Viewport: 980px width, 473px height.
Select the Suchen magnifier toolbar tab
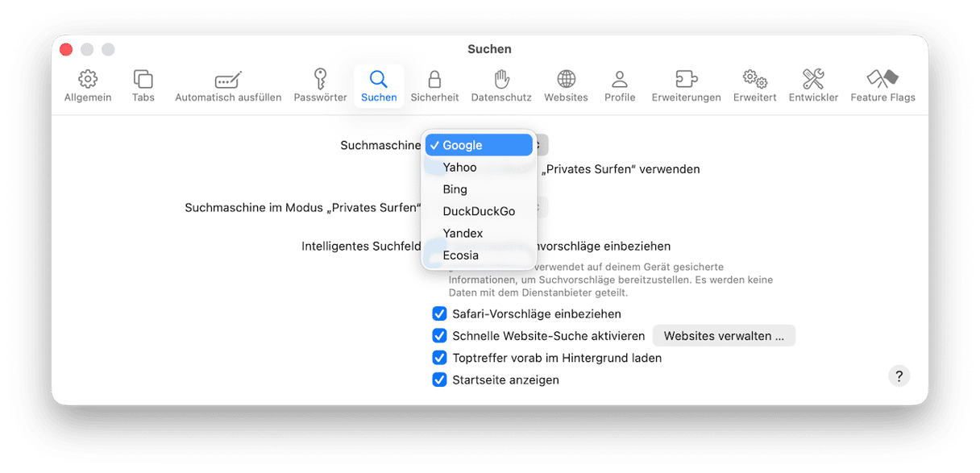pyautogui.click(x=379, y=86)
